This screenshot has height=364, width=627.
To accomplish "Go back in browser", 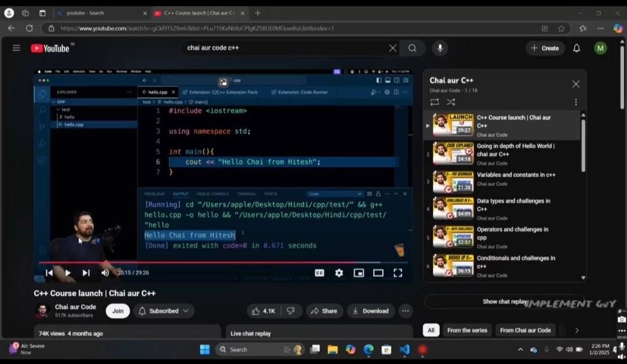I will [11, 28].
